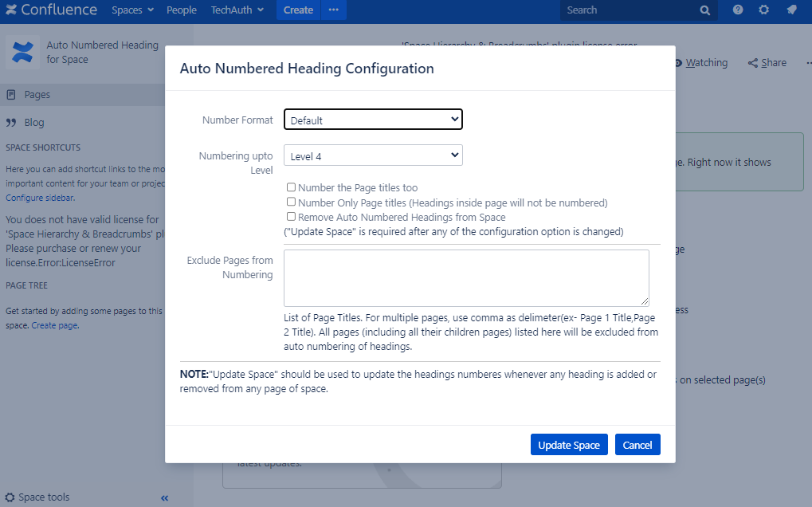Open the Numbering upto Level dropdown
This screenshot has height=507, width=812.
(373, 155)
